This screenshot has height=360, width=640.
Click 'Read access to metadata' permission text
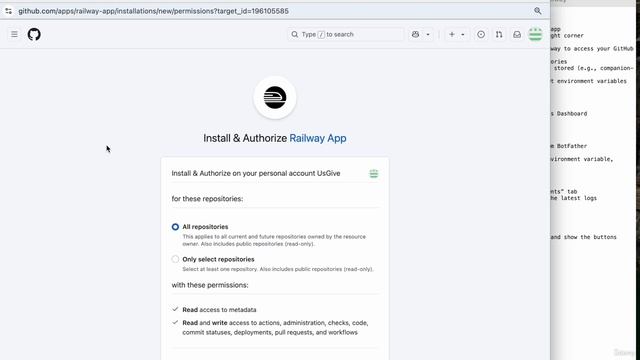219,310
